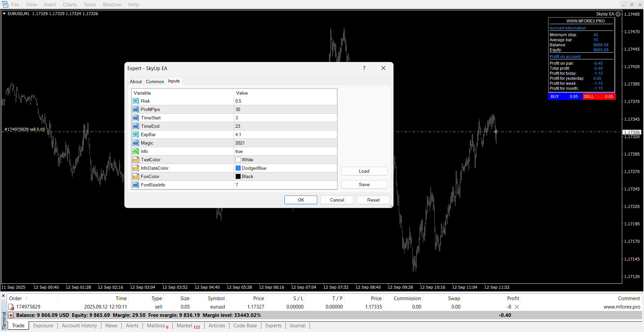
Task: Click the blue BUY 0.05 panel button
Action: 565,97
